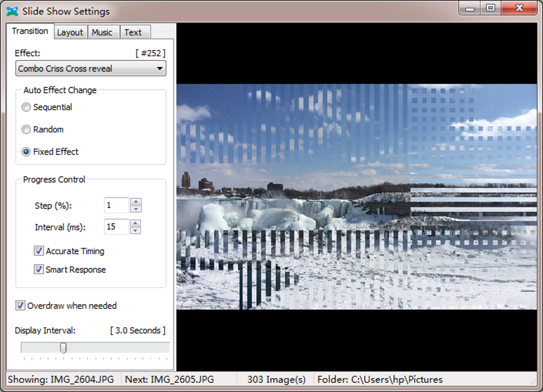The height and width of the screenshot is (392, 543).
Task: Toggle Overdraw when needed
Action: point(20,305)
